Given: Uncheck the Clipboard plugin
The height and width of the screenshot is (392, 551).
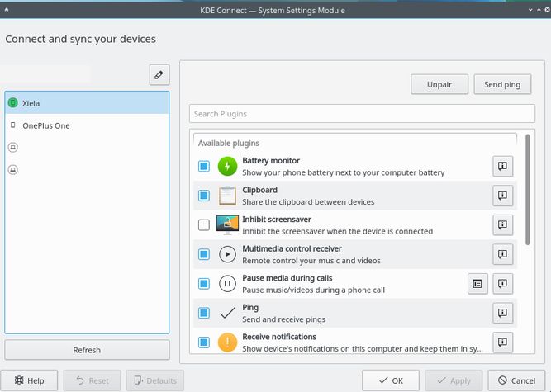Looking at the screenshot, I should coord(204,196).
